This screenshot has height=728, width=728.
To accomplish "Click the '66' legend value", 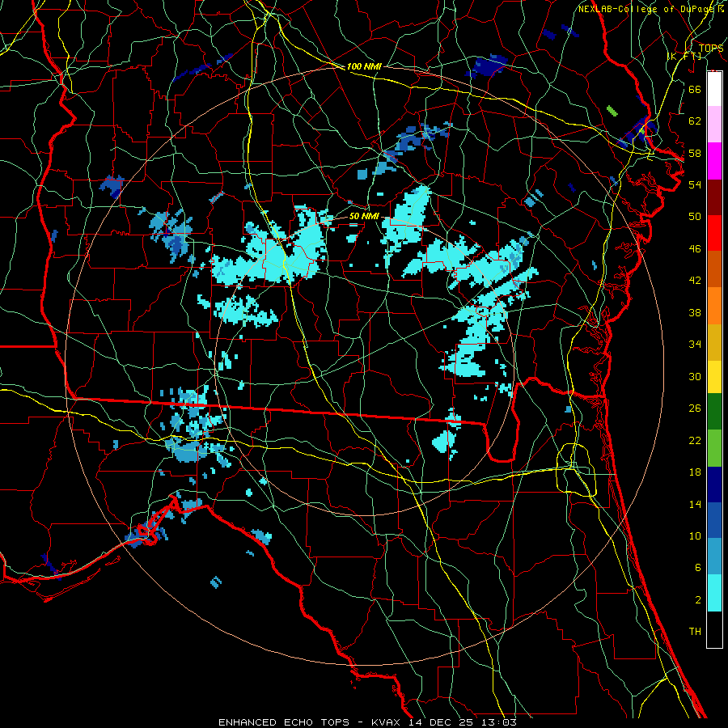I will tap(695, 89).
